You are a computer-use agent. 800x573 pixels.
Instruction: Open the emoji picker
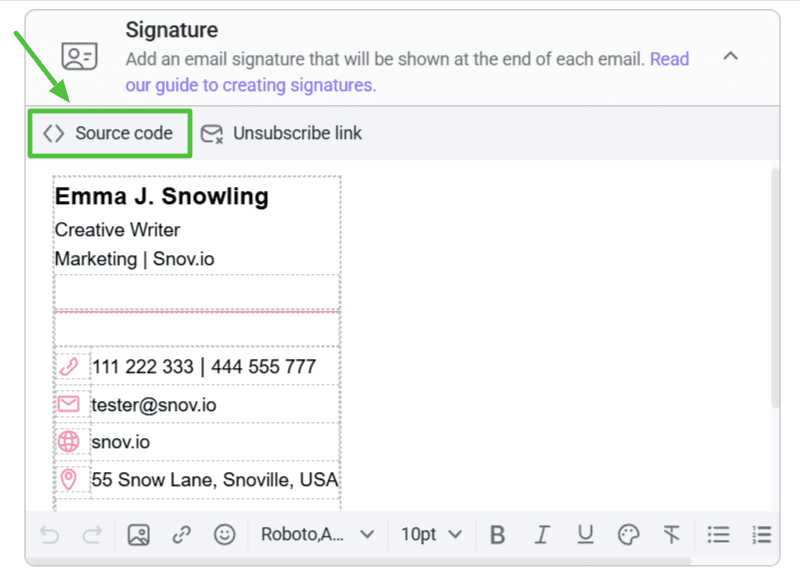click(x=225, y=535)
